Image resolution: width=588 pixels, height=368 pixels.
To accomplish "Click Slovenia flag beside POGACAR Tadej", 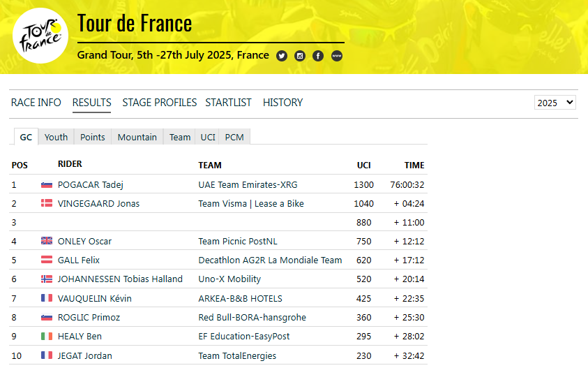I will (x=47, y=185).
